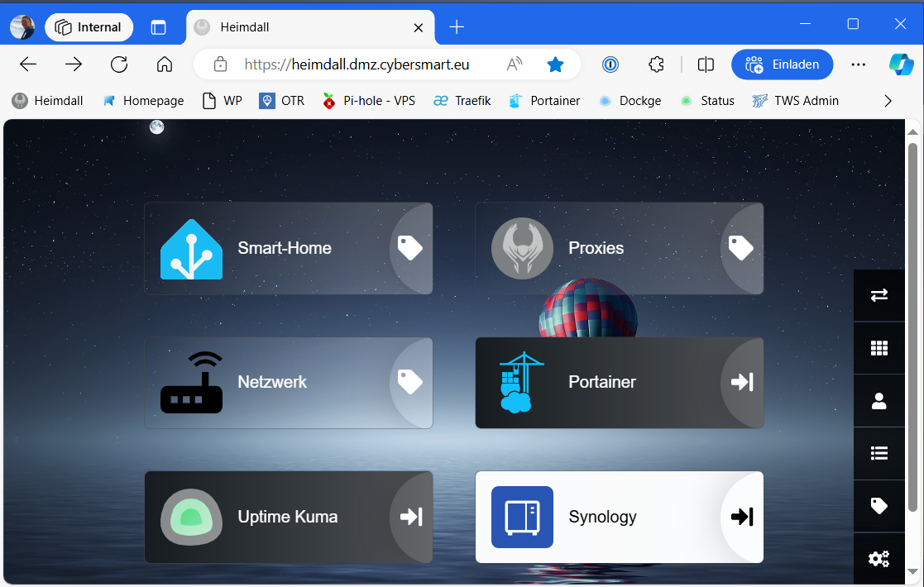Image resolution: width=924 pixels, height=587 pixels.
Task: Open the OTR bookmark
Action: 282,101
